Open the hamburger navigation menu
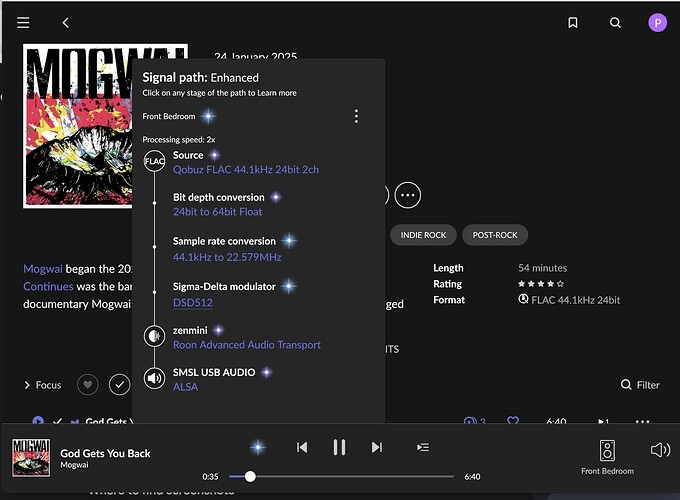The height and width of the screenshot is (500, 680). (x=23, y=23)
